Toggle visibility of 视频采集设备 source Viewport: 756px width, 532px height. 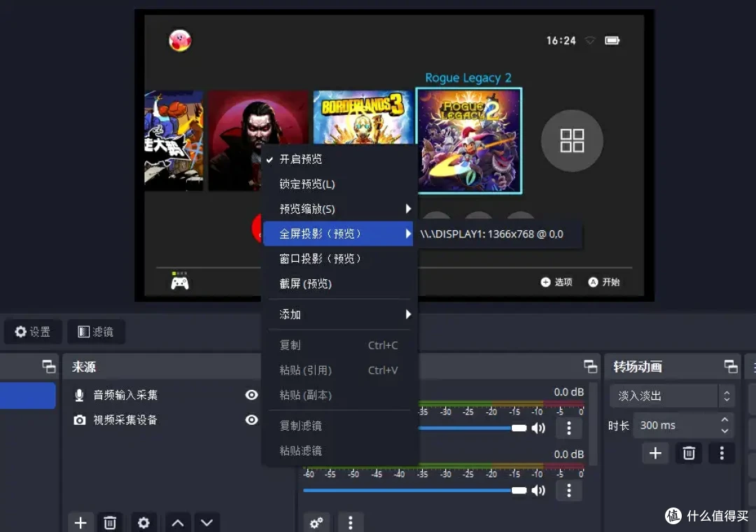(x=251, y=420)
